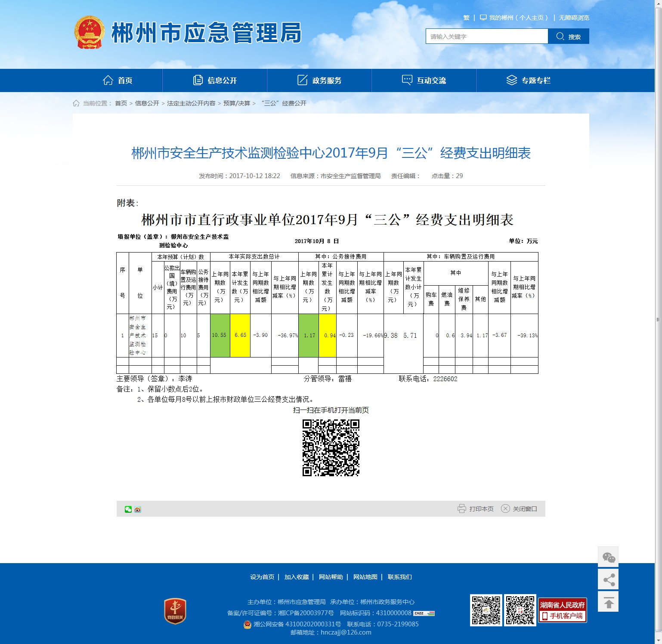Open 我的郴州 personal homepage link

[x=518, y=18]
